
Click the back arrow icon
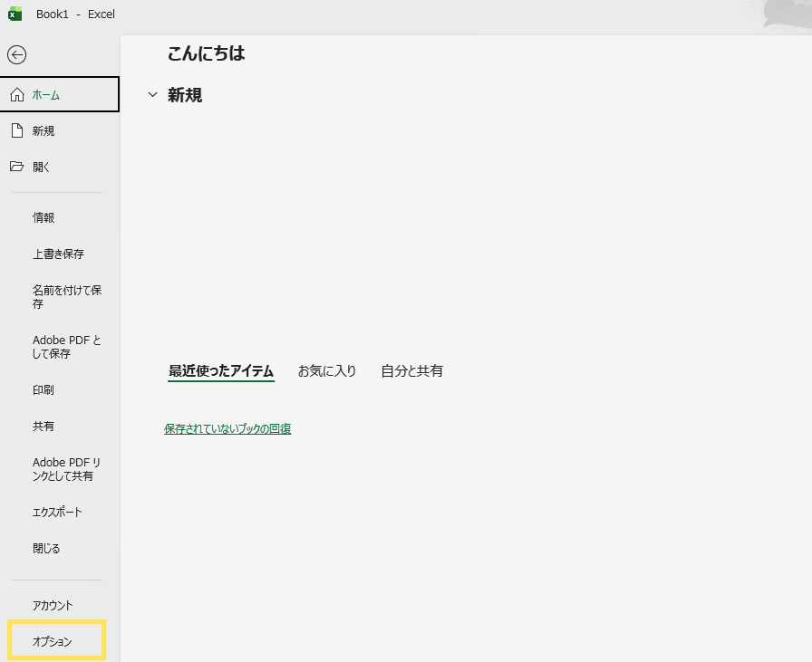click(x=16, y=54)
